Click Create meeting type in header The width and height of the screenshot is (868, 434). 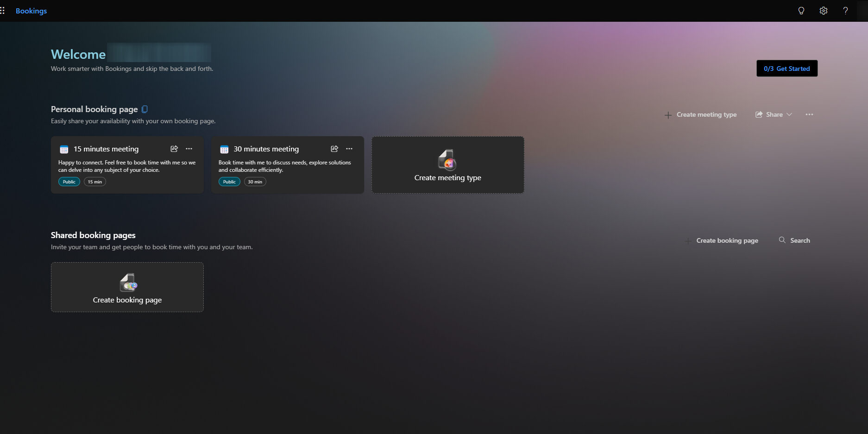pos(701,114)
